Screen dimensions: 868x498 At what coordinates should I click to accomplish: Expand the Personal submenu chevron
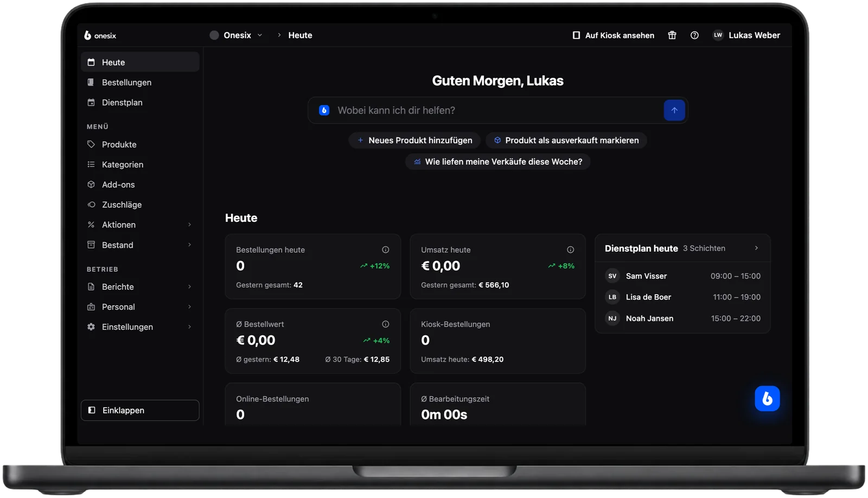point(189,307)
